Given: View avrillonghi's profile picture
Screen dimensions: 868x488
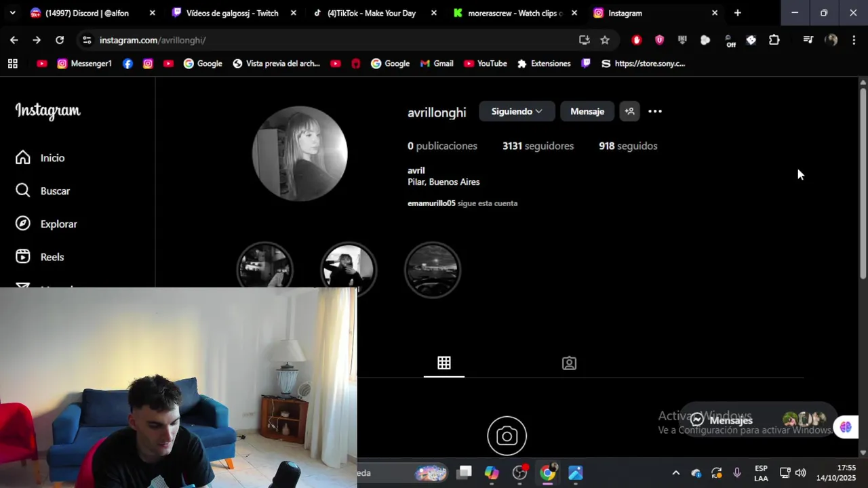Looking at the screenshot, I should coord(300,154).
